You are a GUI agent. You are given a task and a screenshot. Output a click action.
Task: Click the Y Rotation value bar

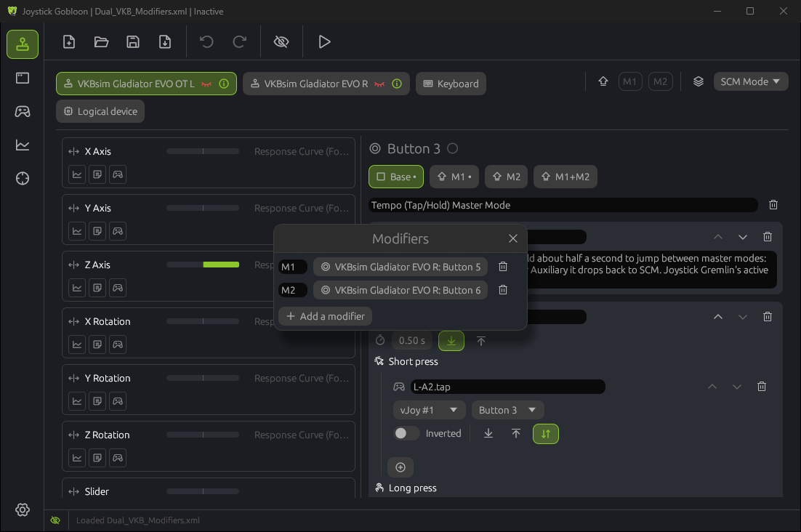click(x=203, y=378)
